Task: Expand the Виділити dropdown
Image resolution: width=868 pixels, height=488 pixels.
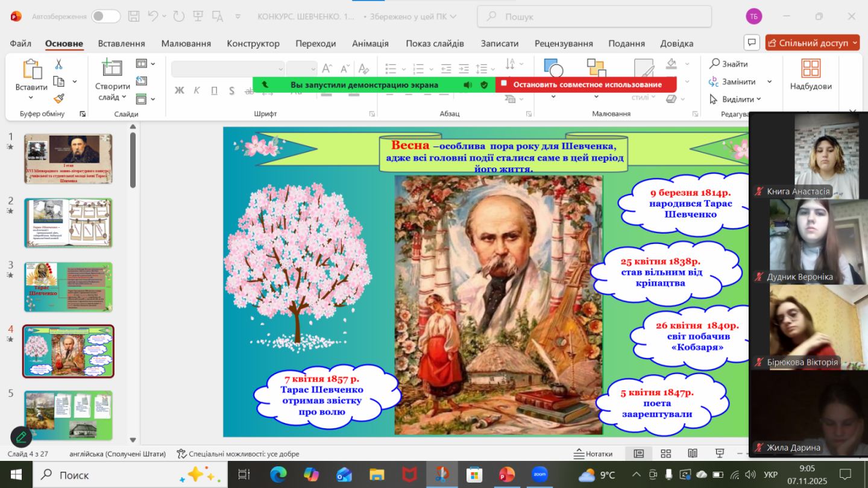Action: point(758,99)
